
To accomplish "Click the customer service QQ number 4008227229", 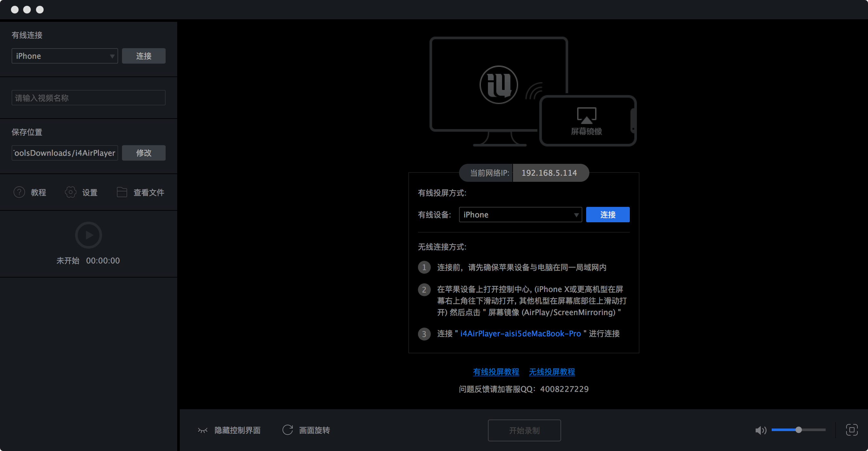I will (x=564, y=389).
